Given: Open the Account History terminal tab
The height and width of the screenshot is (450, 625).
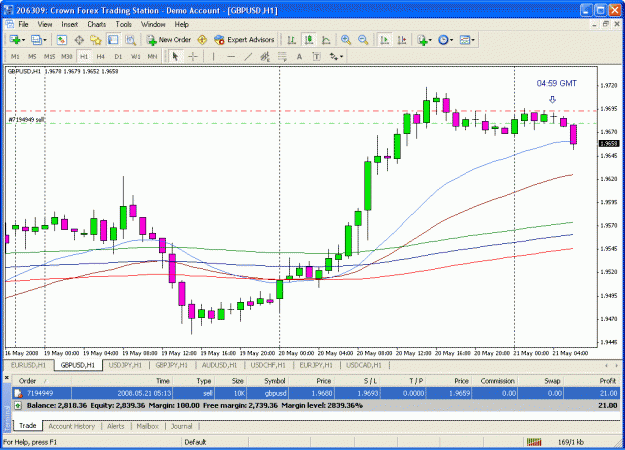Looking at the screenshot, I should click(x=72, y=426).
